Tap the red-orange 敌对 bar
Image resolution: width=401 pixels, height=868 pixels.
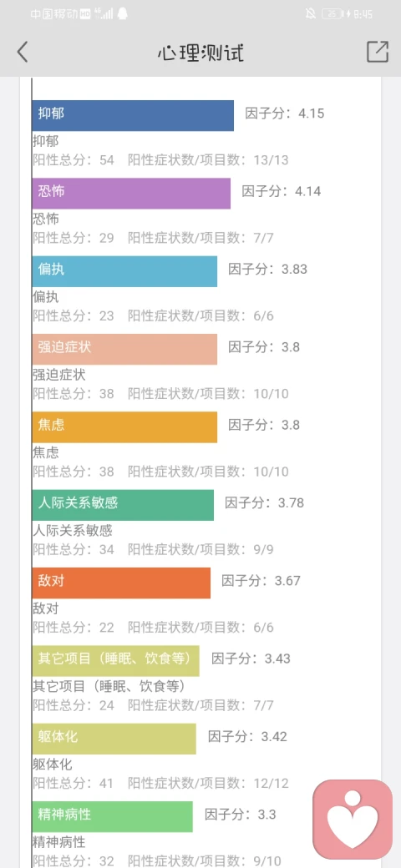click(x=121, y=583)
